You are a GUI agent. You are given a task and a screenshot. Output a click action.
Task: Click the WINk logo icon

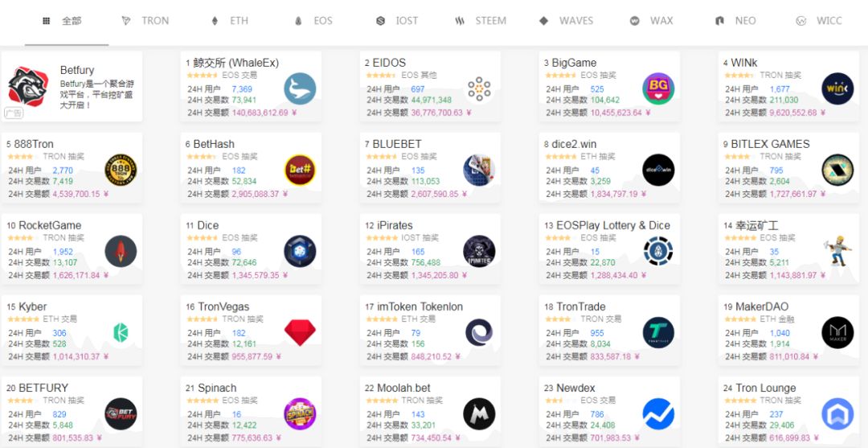(837, 88)
